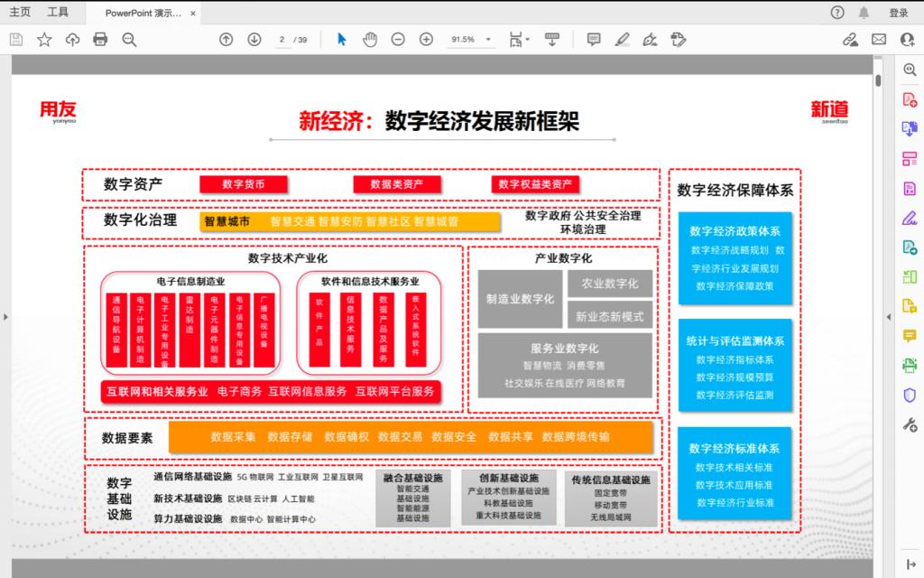Activate the arrow selection tool
924x578 pixels.
click(341, 39)
